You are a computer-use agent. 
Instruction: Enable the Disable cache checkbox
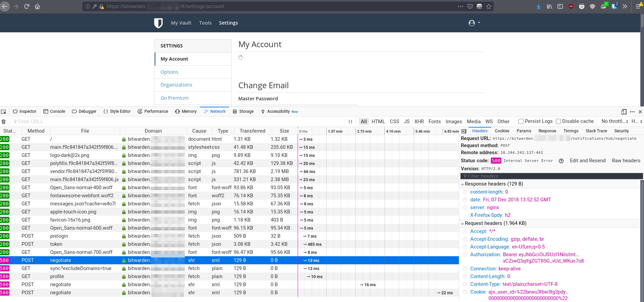pyautogui.click(x=558, y=122)
